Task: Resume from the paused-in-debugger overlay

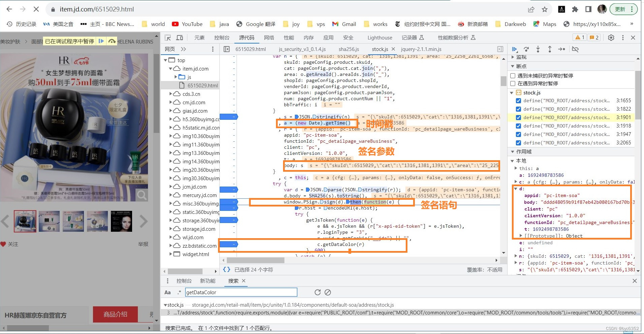Action: point(101,41)
